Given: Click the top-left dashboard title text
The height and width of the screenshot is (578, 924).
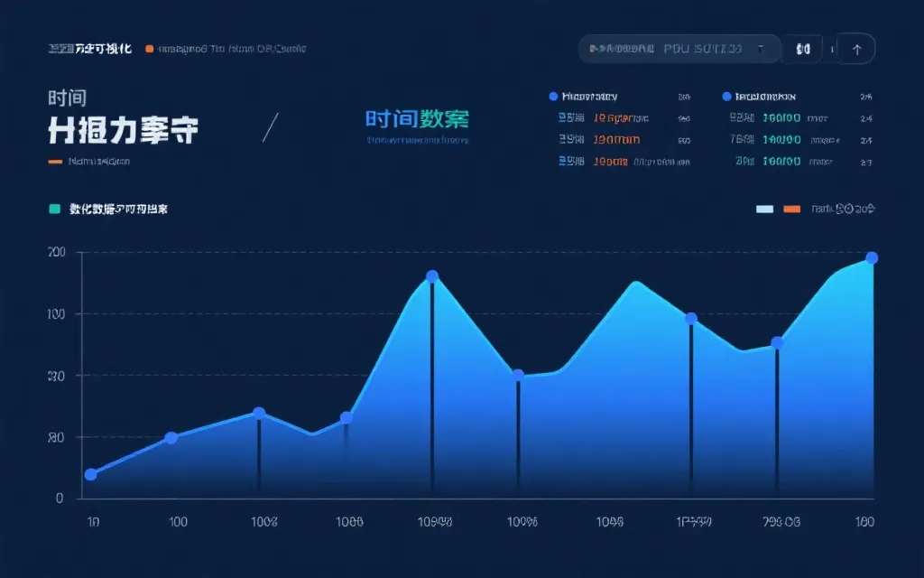Looking at the screenshot, I should pos(89,49).
